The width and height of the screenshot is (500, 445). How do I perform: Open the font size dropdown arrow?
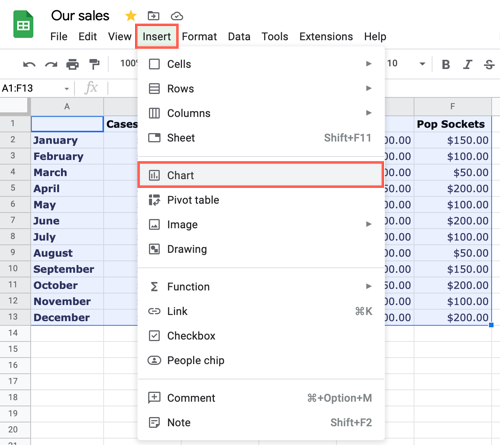[422, 64]
